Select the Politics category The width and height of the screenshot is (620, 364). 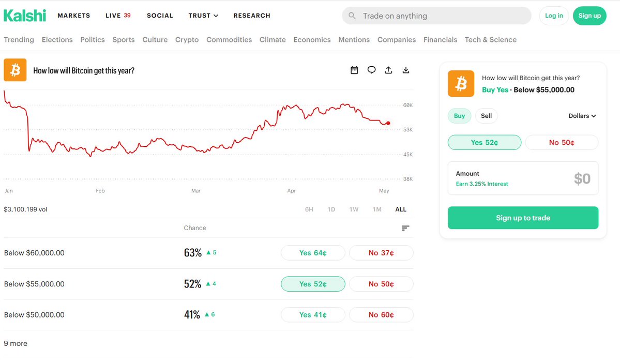click(x=93, y=39)
